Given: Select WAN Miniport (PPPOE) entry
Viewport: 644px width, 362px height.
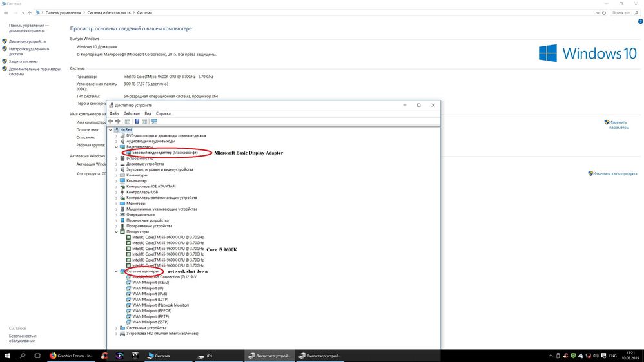Looking at the screenshot, I should click(151, 310).
